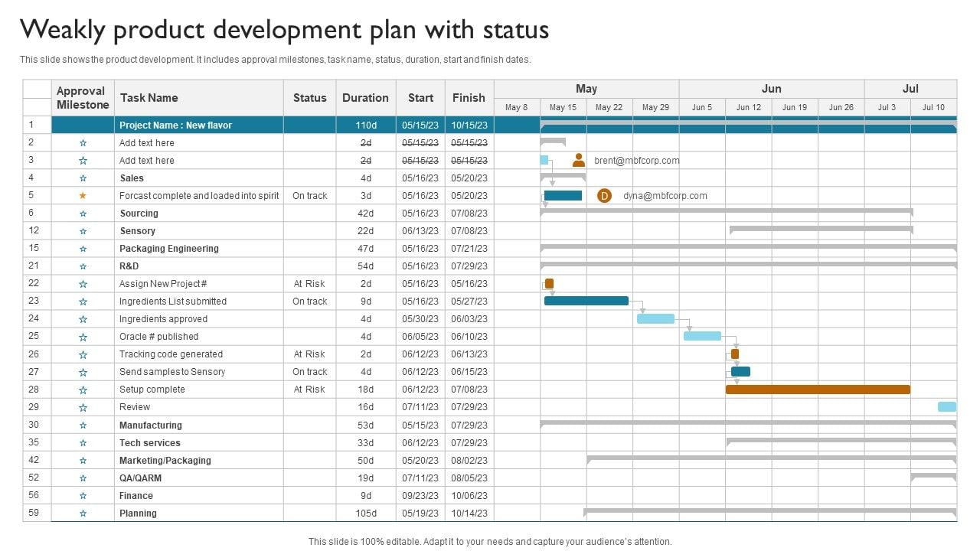Screen dimensions: 980x551
Task: Click the light blue Review Gantt bar
Action: [x=947, y=407]
